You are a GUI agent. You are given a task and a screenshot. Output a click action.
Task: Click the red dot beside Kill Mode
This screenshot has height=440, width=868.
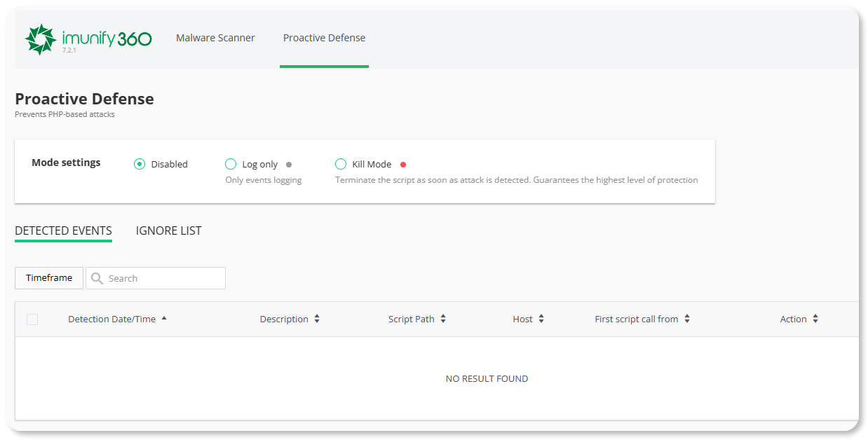click(x=403, y=165)
